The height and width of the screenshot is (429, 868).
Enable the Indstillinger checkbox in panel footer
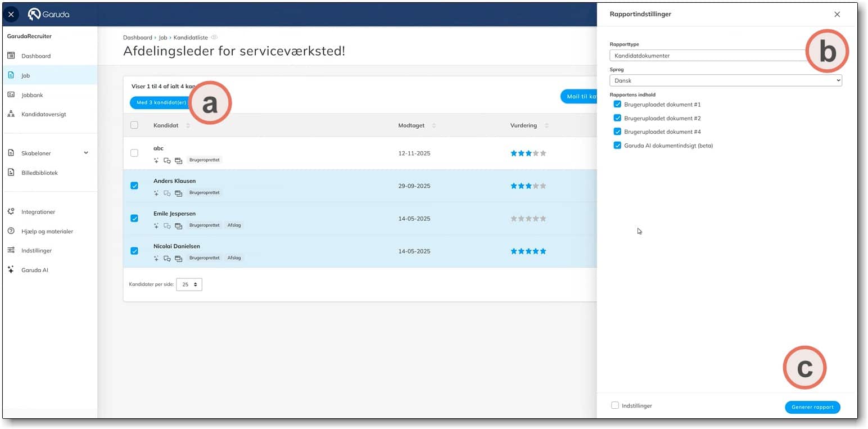click(615, 405)
